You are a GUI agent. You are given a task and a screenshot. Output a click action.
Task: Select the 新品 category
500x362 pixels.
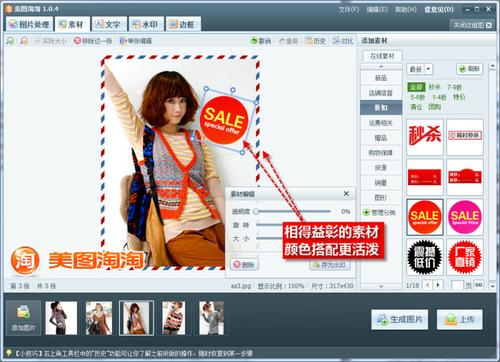click(x=381, y=78)
